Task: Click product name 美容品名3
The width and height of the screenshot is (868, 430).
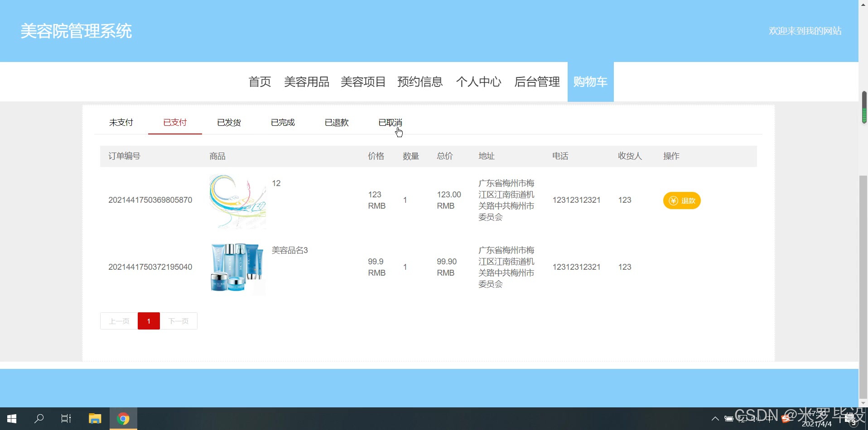Action: click(x=289, y=250)
